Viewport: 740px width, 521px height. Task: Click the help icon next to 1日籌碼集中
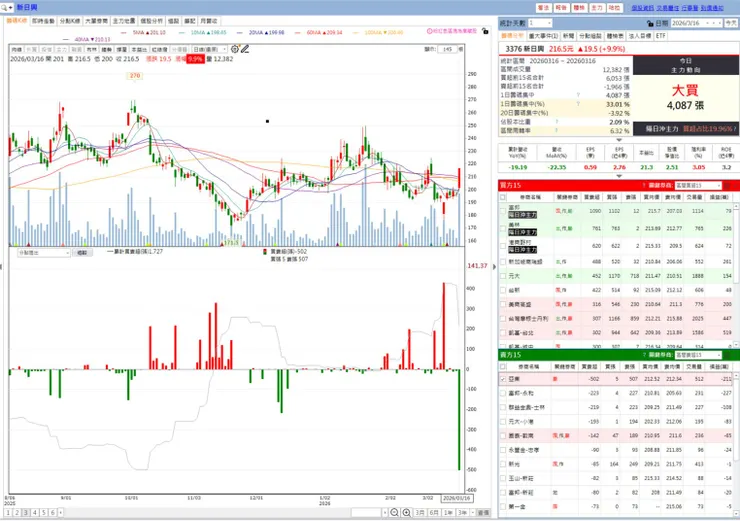[578, 95]
